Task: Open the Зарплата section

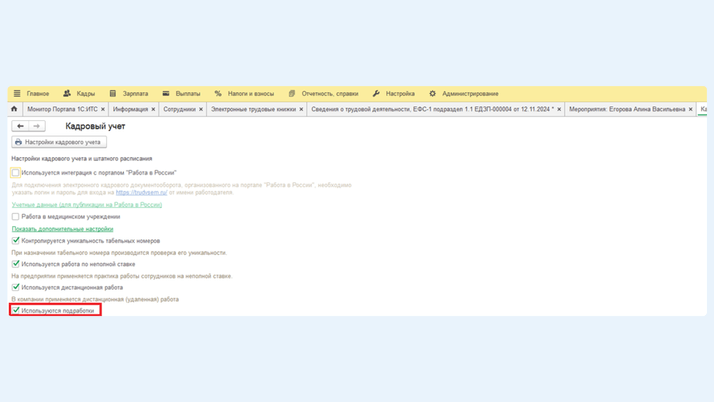Action: tap(135, 94)
